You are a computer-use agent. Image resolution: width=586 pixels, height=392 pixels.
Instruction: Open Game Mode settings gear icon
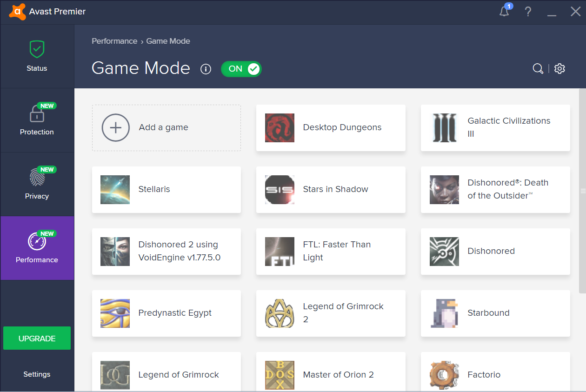tap(559, 69)
